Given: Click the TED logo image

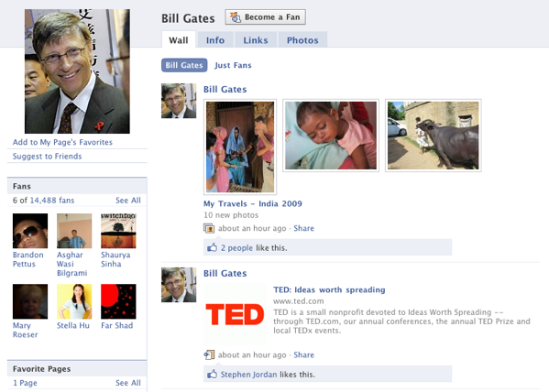Looking at the screenshot, I should point(235,314).
